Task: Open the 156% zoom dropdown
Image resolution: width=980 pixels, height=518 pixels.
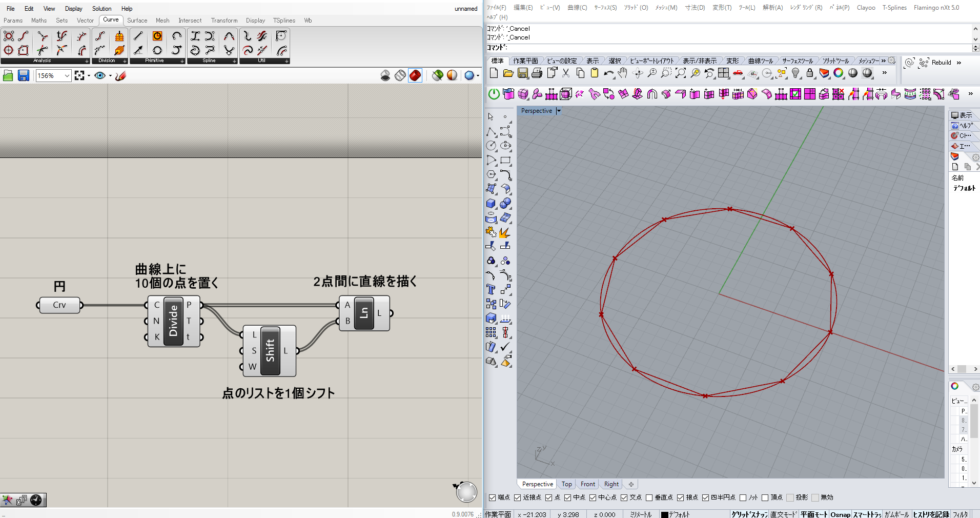Action: click(x=67, y=75)
